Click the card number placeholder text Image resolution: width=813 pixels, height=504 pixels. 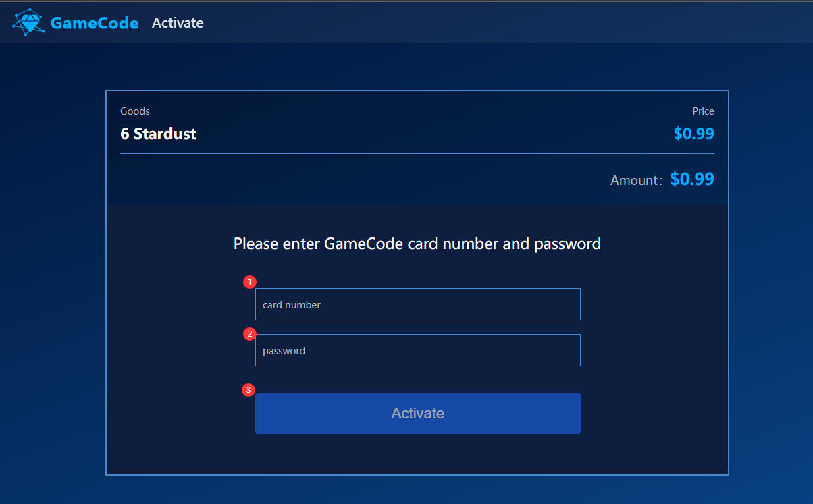point(292,305)
